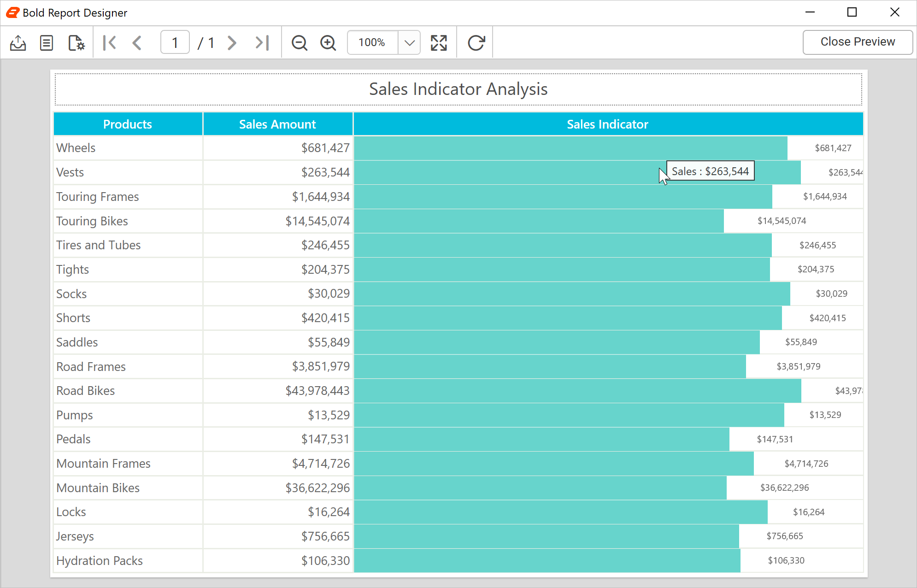917x588 pixels.
Task: Click the Touring Bikes product cell
Action: pos(128,221)
